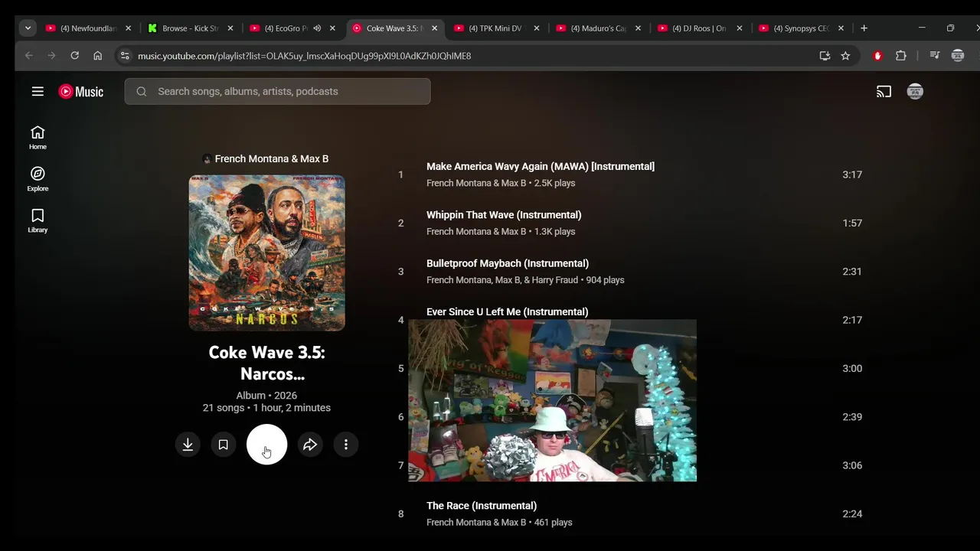Image resolution: width=980 pixels, height=551 pixels.
Task: Open artist link under The Race track
Action: click(476, 522)
